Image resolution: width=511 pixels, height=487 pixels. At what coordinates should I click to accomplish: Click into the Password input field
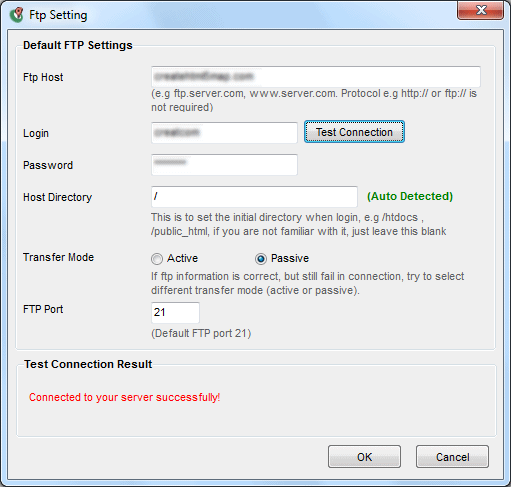coord(224,165)
